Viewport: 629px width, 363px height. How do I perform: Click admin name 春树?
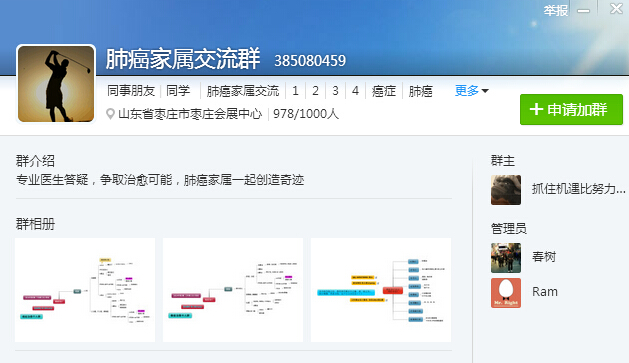[x=544, y=257]
